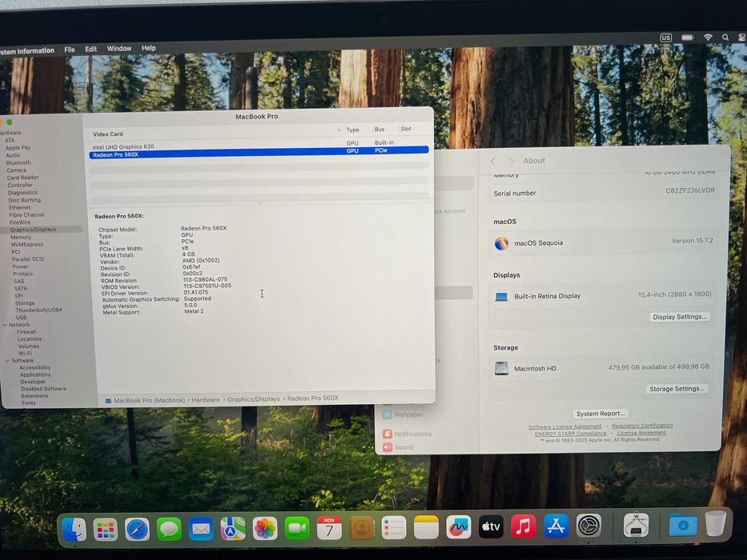Collapse the Software section in sidebar
The height and width of the screenshot is (560, 747).
pyautogui.click(x=6, y=361)
